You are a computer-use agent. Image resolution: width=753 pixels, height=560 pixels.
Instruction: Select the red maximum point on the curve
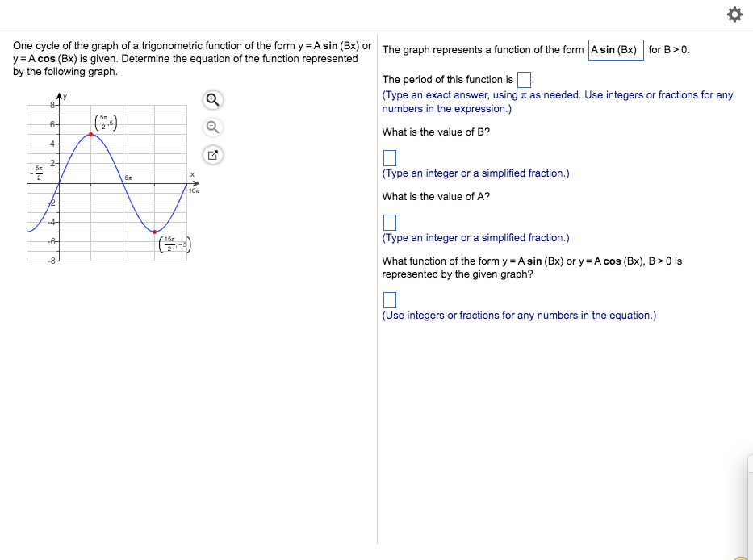tap(90, 134)
